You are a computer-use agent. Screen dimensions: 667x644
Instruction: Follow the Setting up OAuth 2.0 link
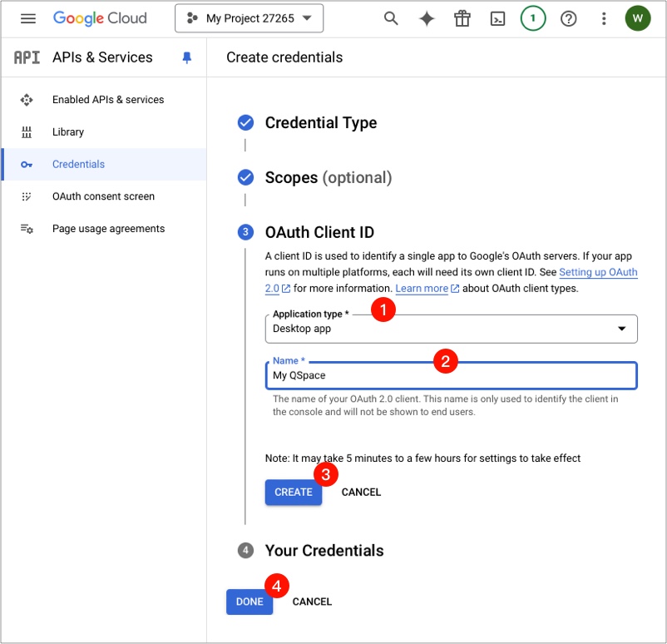pyautogui.click(x=598, y=273)
